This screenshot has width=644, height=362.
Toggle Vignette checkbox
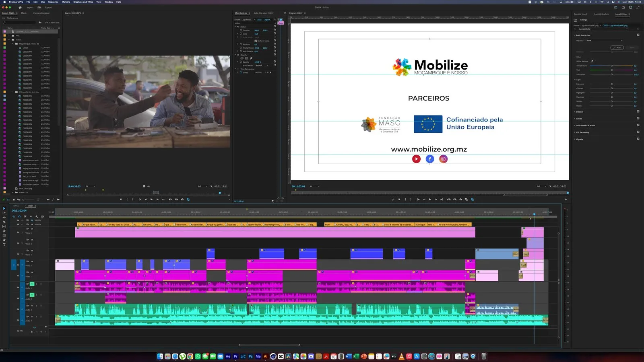pyautogui.click(x=638, y=139)
